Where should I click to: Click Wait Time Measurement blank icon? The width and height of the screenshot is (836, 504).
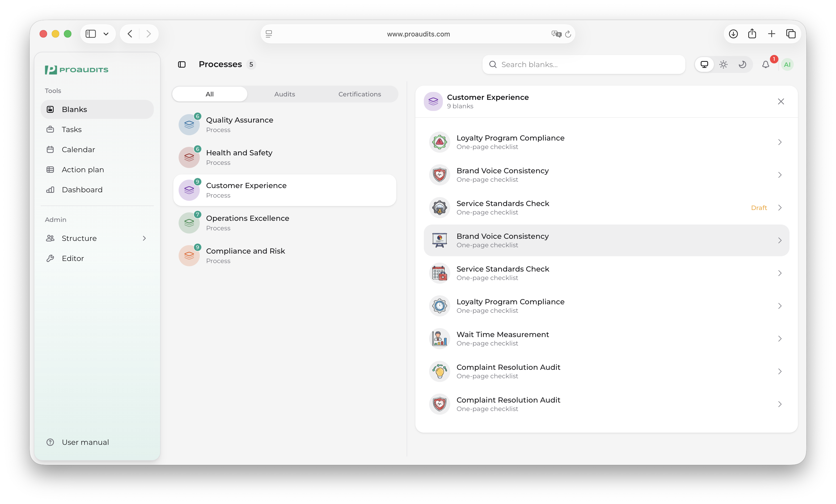click(x=439, y=338)
